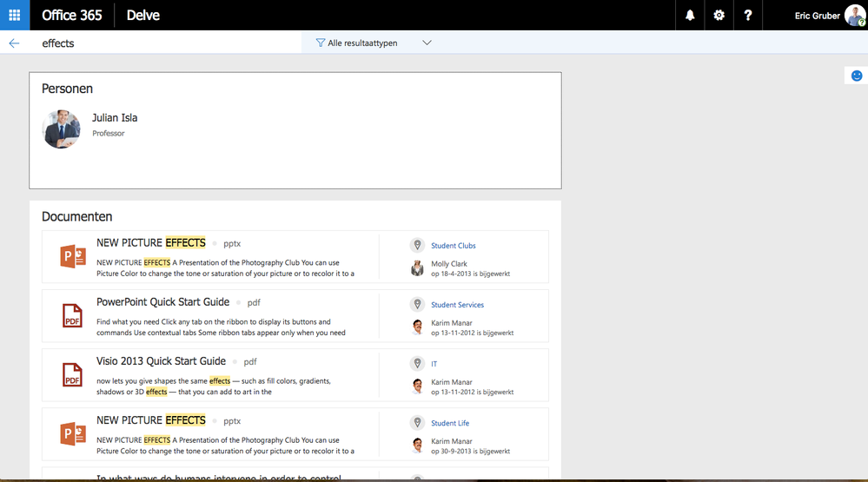Image resolution: width=868 pixels, height=482 pixels.
Task: Click Karim Manar name in Student Life row
Action: pyautogui.click(x=452, y=441)
